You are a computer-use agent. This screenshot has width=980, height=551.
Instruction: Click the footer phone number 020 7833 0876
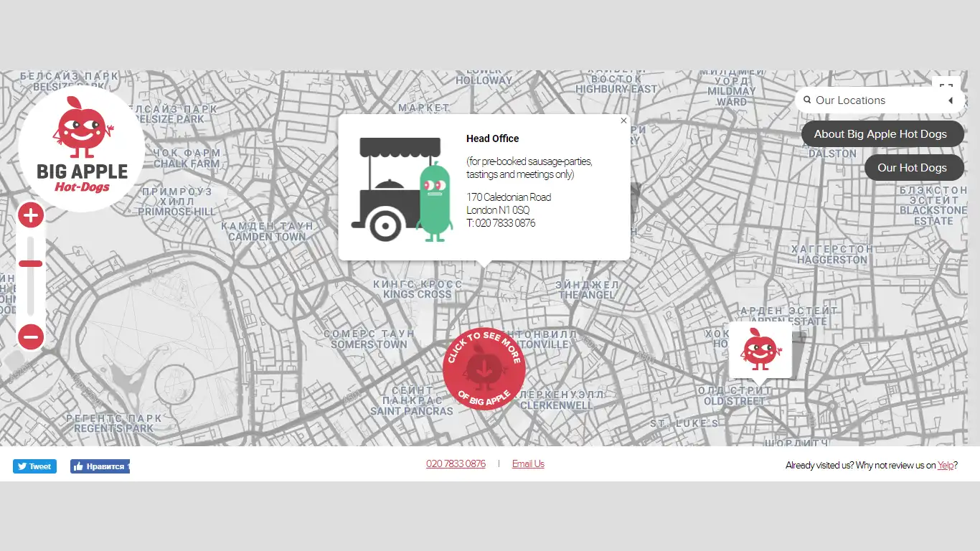coord(456,463)
